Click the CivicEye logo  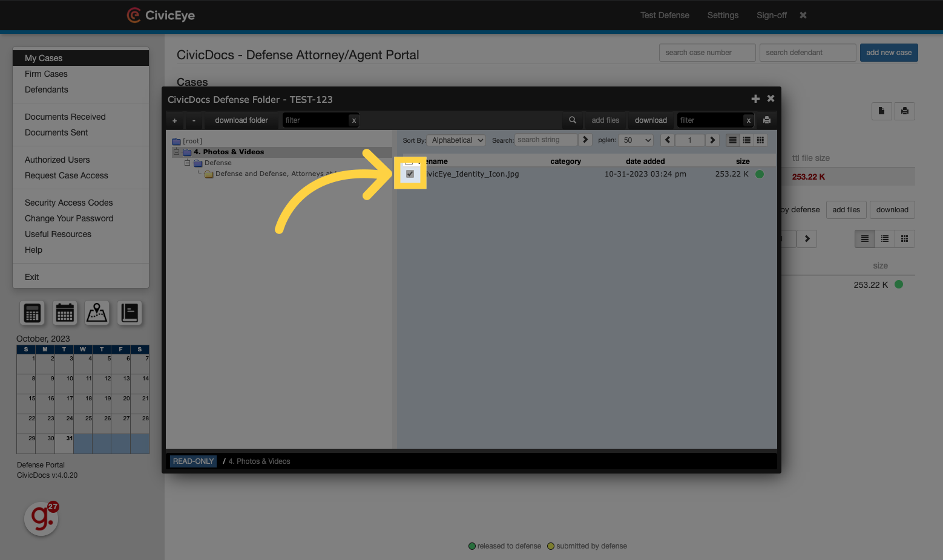tap(161, 15)
